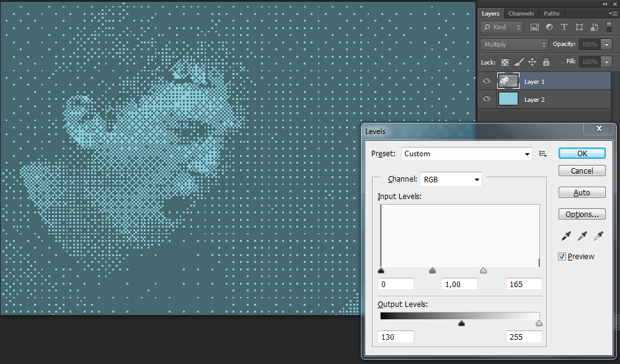This screenshot has height=364, width=620.
Task: Select the Layer 1 thumbnail
Action: [508, 81]
